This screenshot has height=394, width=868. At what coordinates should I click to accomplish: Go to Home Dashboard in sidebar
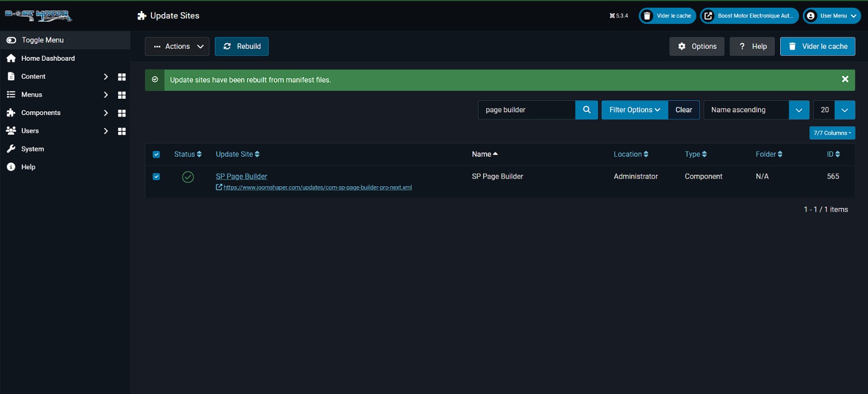click(48, 59)
